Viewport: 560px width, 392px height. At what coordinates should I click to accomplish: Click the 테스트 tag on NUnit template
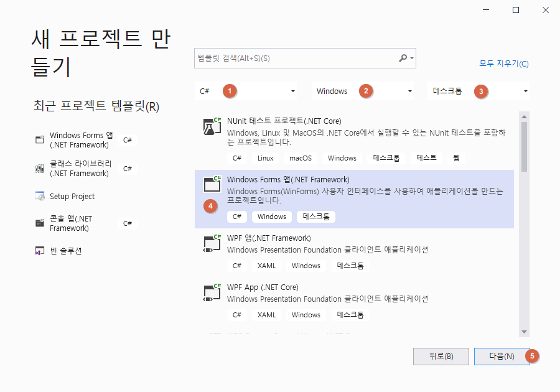pos(426,158)
